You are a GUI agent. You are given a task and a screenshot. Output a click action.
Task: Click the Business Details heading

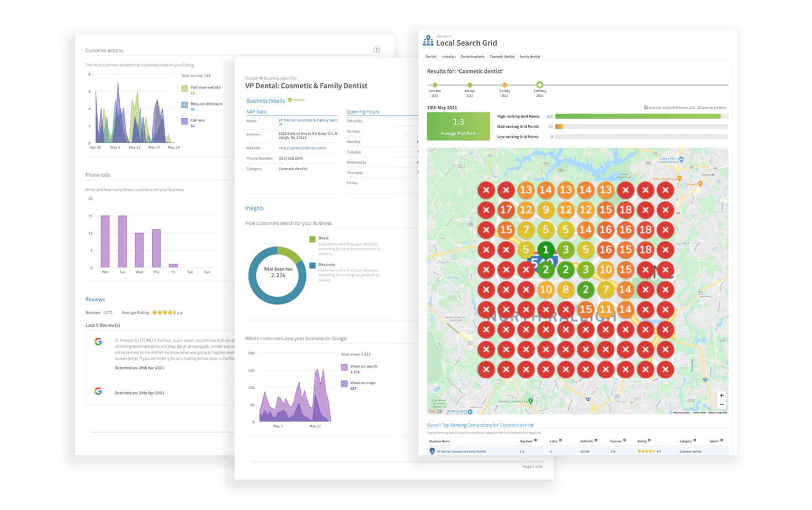pos(266,101)
